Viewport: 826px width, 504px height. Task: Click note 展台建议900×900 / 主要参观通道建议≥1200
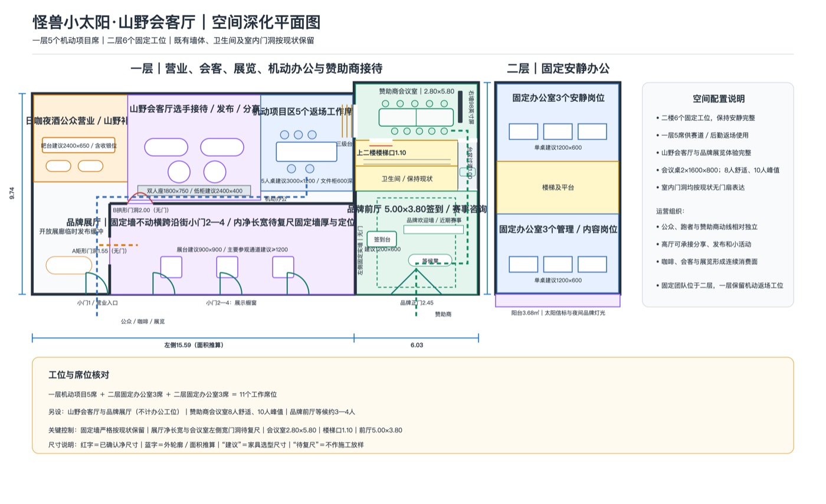(232, 250)
